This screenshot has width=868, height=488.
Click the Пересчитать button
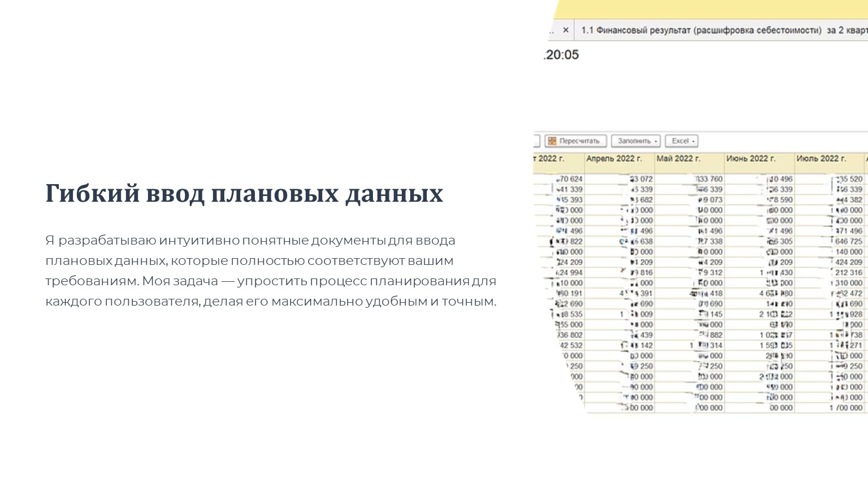click(576, 141)
